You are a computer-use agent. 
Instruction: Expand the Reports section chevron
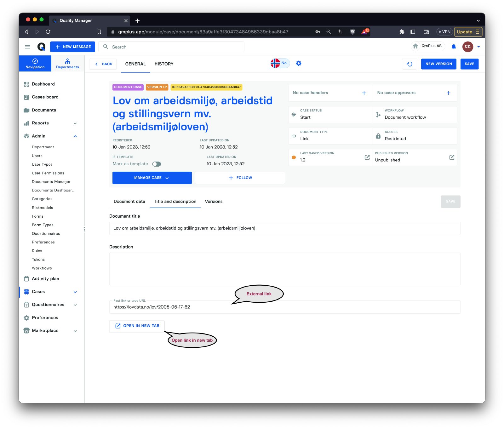(75, 123)
